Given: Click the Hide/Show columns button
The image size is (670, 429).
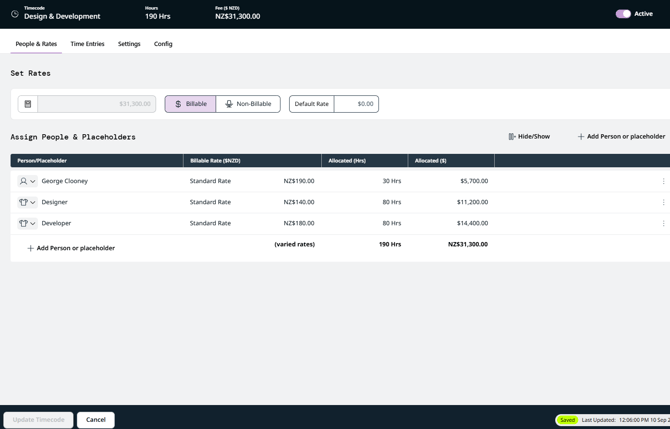Looking at the screenshot, I should [x=529, y=136].
